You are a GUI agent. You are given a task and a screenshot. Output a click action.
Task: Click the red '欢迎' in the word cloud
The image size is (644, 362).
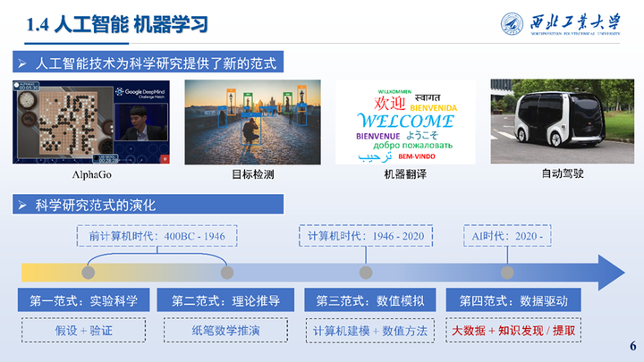coord(389,103)
